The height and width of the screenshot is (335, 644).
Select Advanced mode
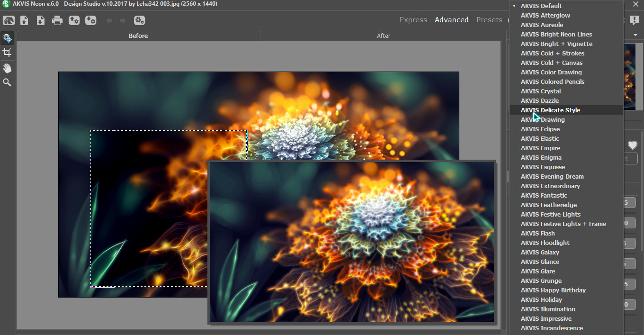tap(451, 20)
